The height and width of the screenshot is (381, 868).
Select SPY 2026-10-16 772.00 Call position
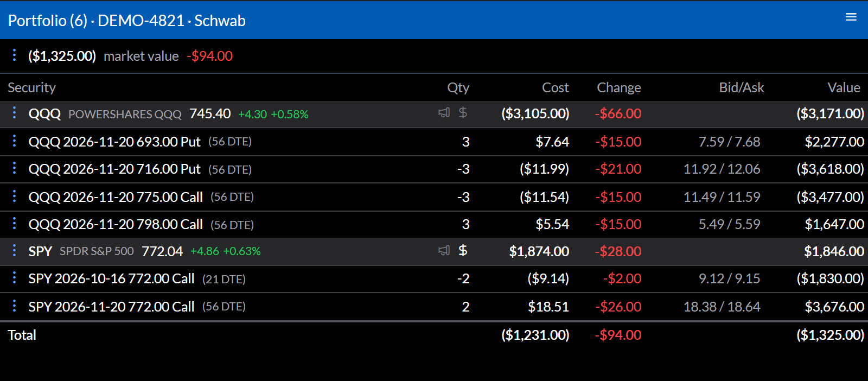pos(111,278)
